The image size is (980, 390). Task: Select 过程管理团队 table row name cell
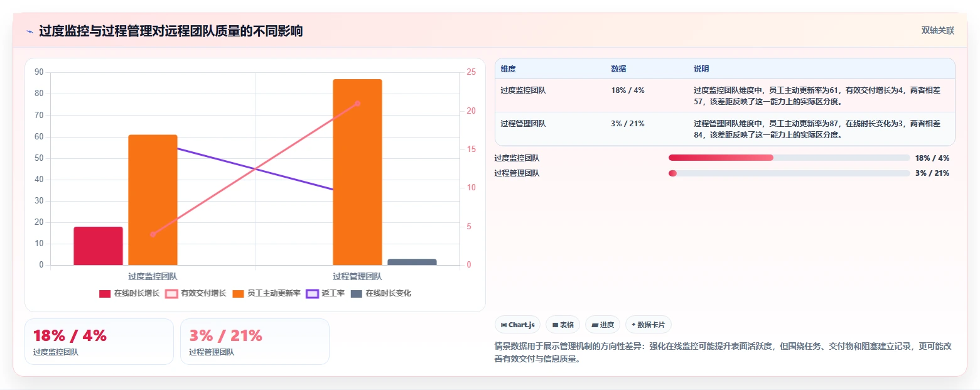click(x=523, y=124)
